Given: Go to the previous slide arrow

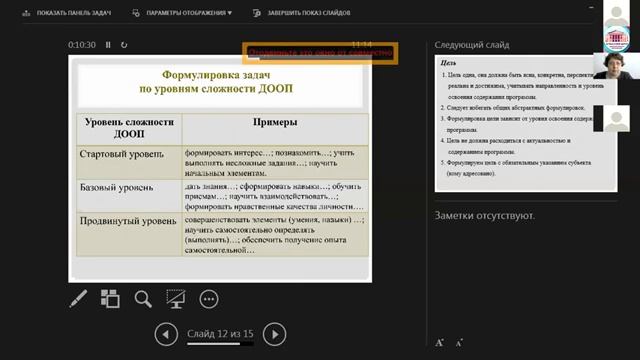Looking at the screenshot, I should [x=166, y=334].
